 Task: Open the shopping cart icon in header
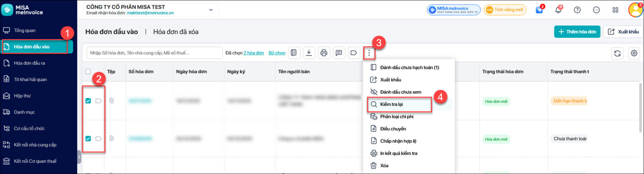click(539, 10)
